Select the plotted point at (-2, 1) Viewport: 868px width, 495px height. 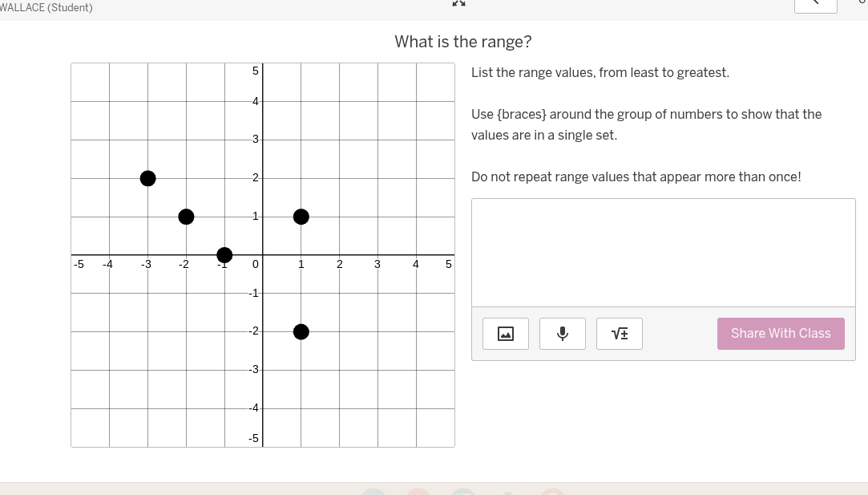point(186,217)
